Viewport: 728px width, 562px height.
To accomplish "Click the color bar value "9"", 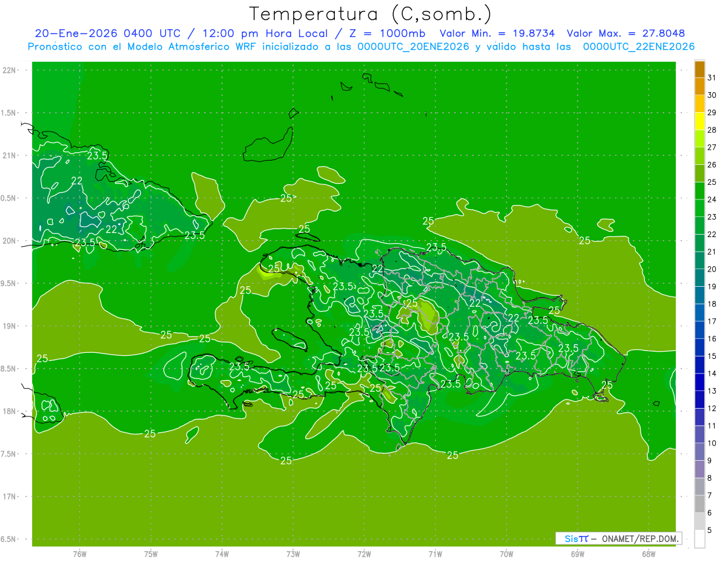I will (710, 461).
